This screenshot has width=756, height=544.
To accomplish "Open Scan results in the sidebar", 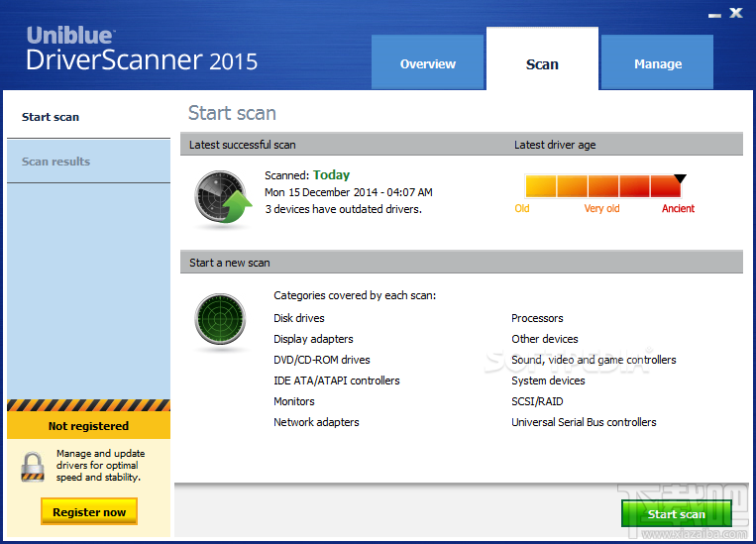I will coord(89,162).
